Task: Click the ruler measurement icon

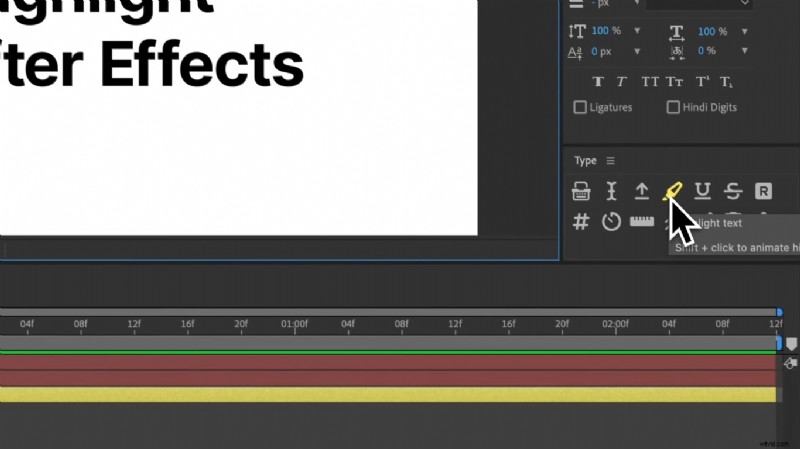Action: (642, 221)
